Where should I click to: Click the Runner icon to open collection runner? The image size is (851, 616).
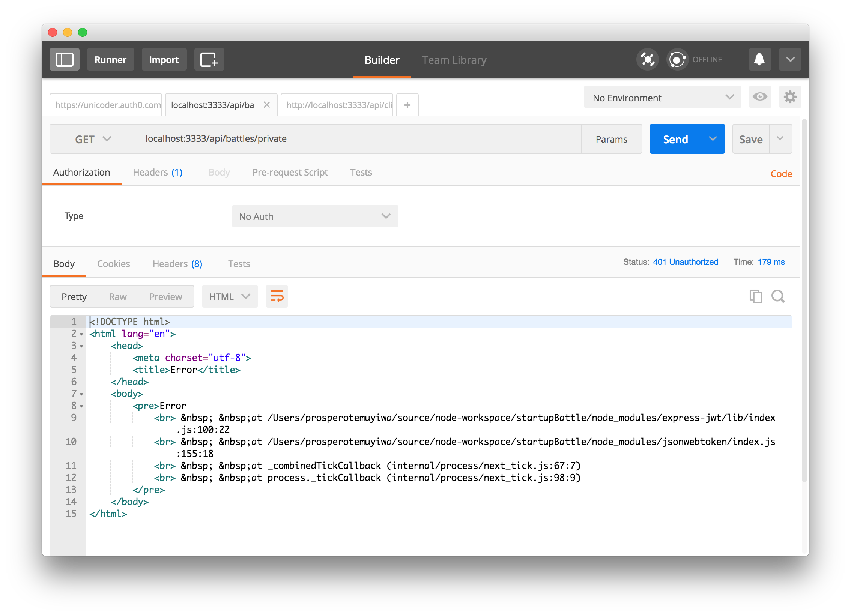110,60
